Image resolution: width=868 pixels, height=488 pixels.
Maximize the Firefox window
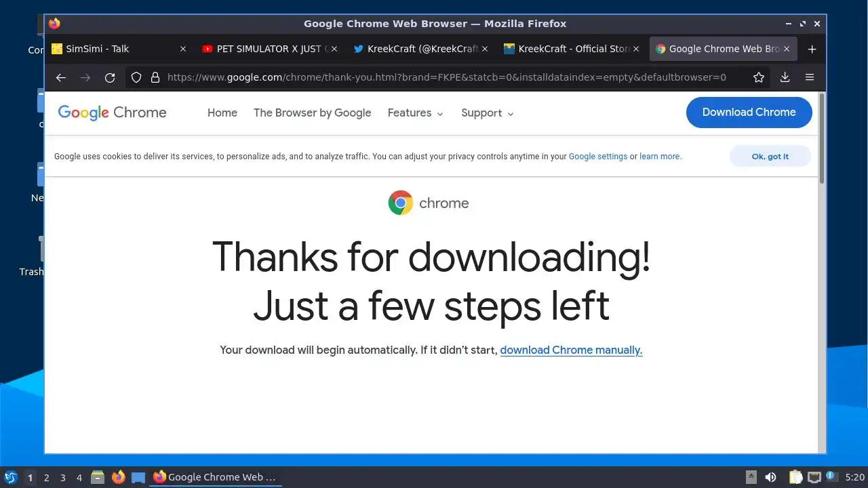(803, 24)
